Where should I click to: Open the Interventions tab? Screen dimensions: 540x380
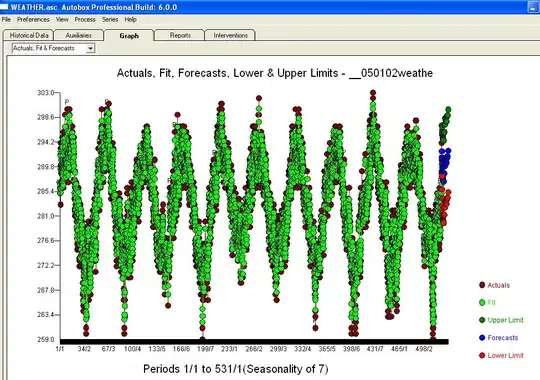230,35
